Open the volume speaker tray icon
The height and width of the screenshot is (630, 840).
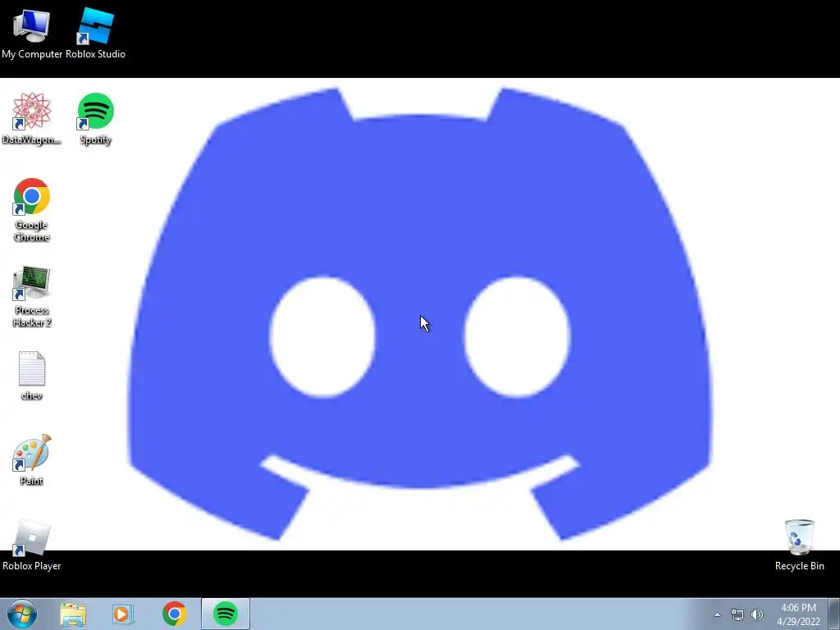(x=757, y=614)
